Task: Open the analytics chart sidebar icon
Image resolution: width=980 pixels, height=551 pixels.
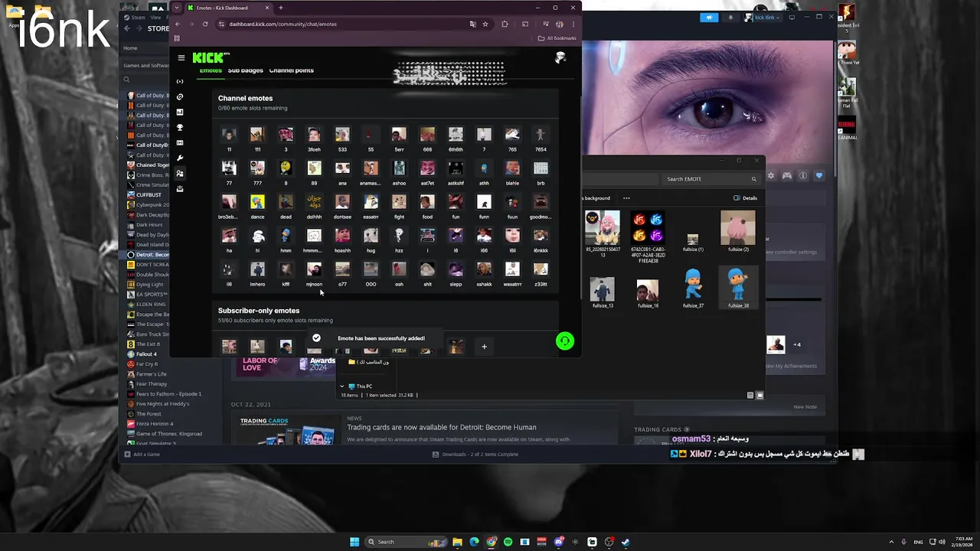Action: coord(180,112)
